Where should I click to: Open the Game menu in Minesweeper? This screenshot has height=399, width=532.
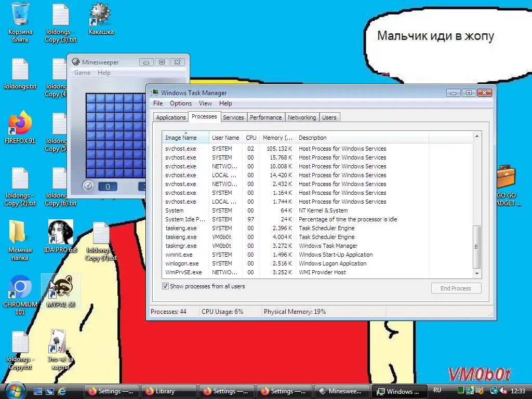tap(82, 73)
